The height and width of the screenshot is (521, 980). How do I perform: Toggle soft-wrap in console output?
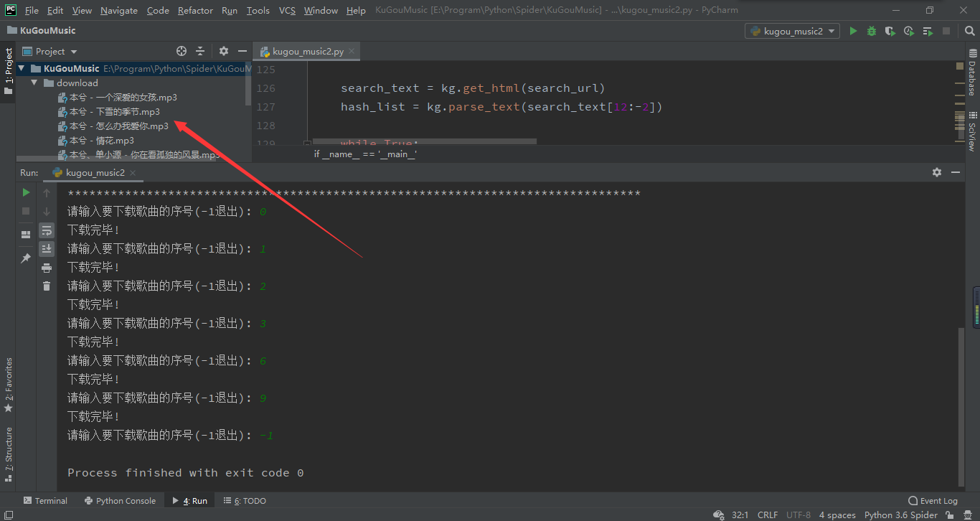47,230
